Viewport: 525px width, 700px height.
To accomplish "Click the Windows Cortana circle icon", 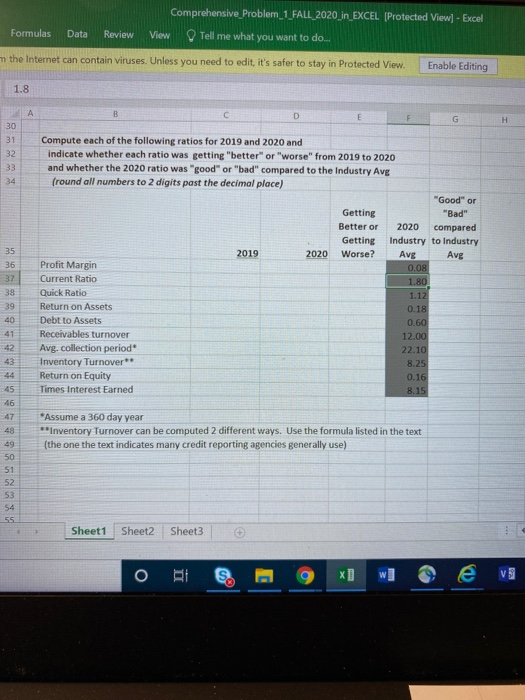I will coord(141,576).
